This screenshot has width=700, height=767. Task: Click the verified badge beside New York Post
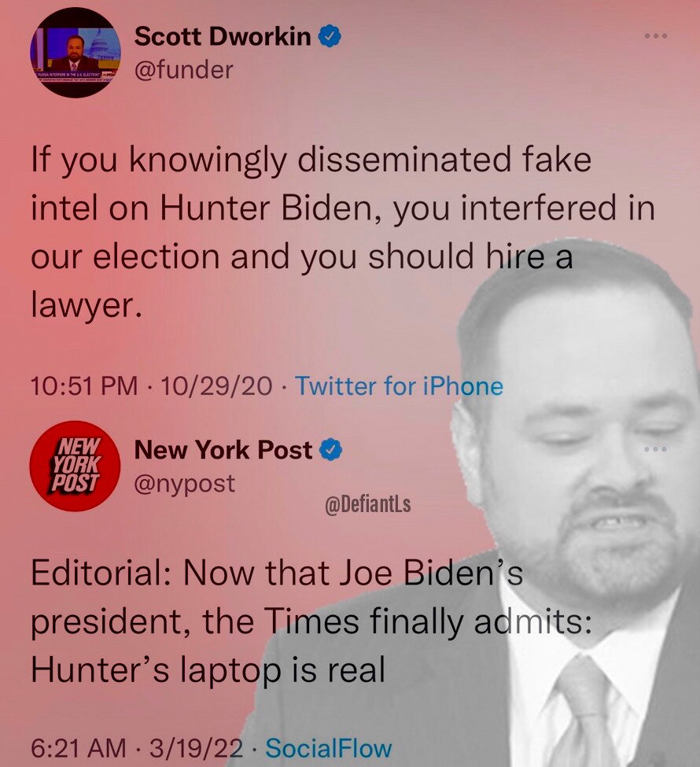[331, 450]
